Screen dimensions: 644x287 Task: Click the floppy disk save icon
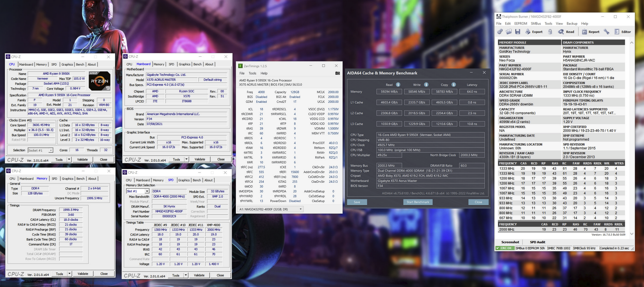click(x=517, y=32)
